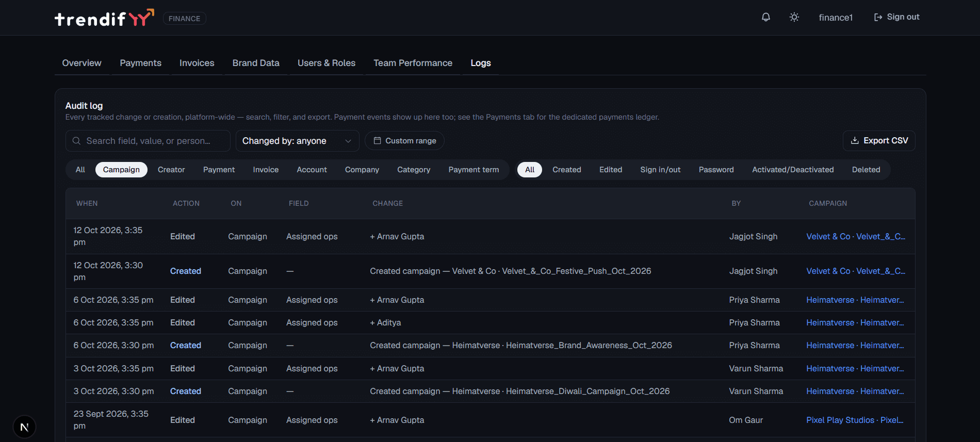Show Sign in/out actions

tap(660, 170)
